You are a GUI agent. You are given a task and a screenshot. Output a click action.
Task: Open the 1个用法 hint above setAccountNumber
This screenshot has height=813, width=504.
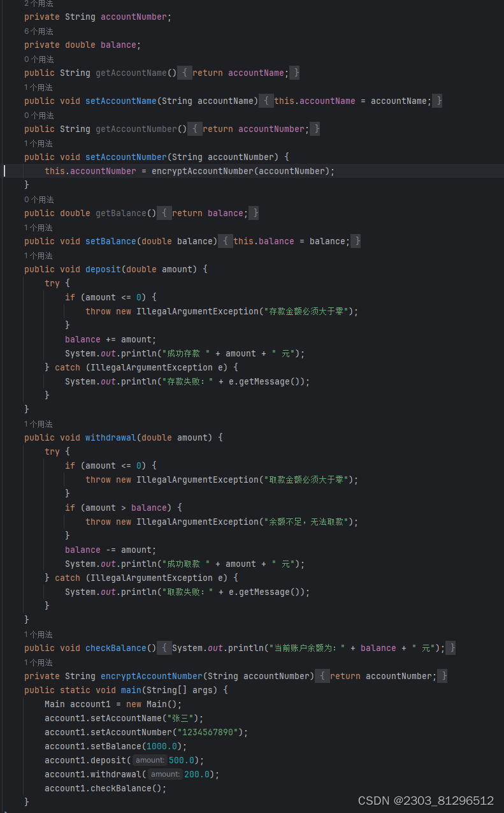click(39, 143)
